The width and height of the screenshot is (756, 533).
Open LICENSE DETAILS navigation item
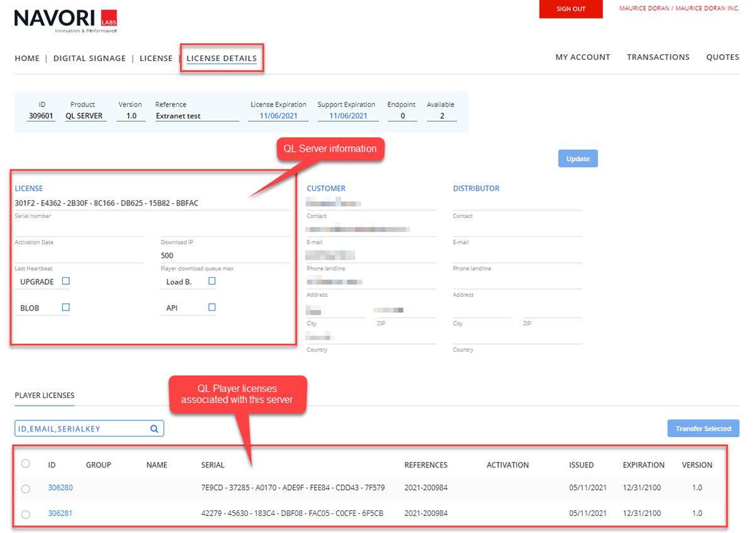222,58
